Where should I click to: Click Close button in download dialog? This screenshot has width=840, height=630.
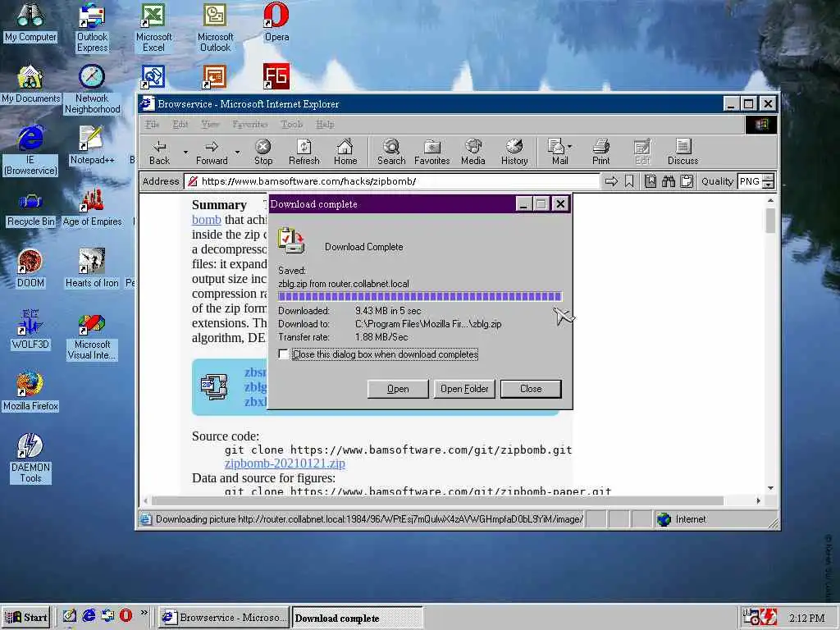click(531, 389)
